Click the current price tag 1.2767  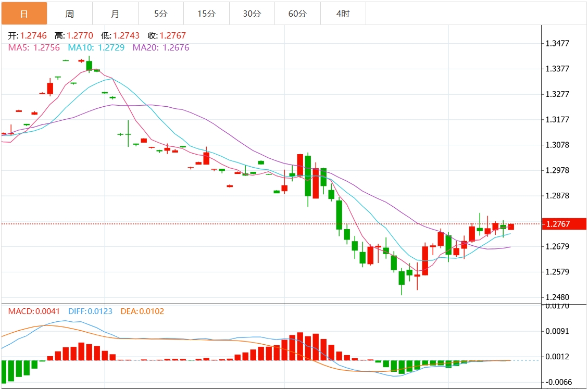(564, 224)
